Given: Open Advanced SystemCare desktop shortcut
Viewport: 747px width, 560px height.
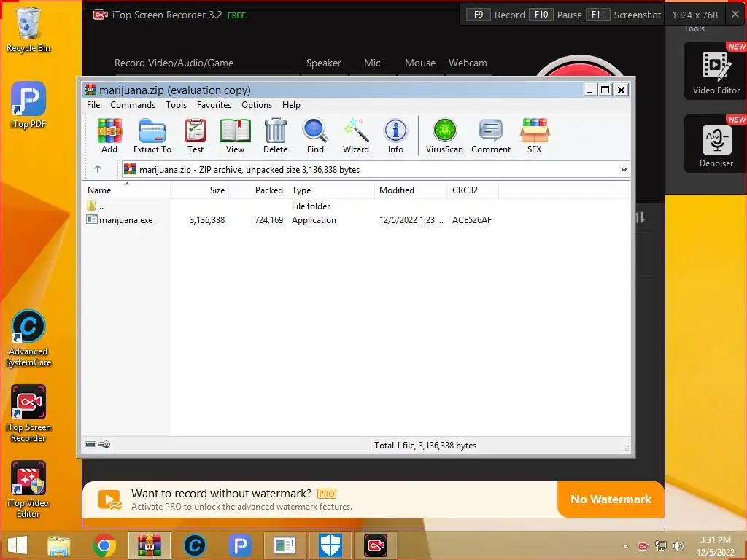Looking at the screenshot, I should pyautogui.click(x=28, y=338).
